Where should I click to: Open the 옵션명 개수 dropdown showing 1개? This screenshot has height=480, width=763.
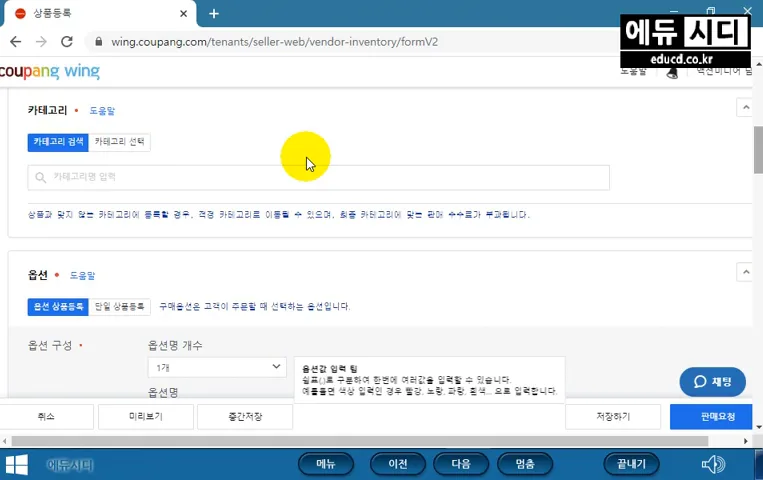(217, 368)
